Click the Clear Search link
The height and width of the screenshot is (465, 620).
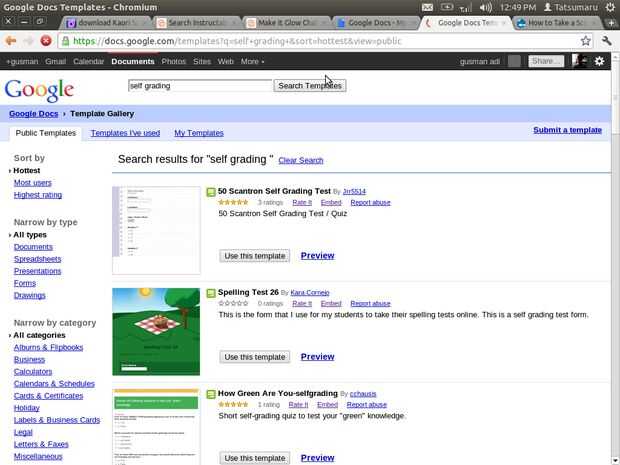(301, 160)
